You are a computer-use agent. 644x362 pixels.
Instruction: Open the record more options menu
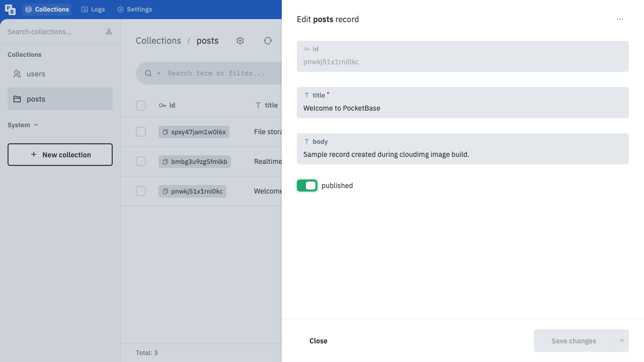tap(620, 19)
